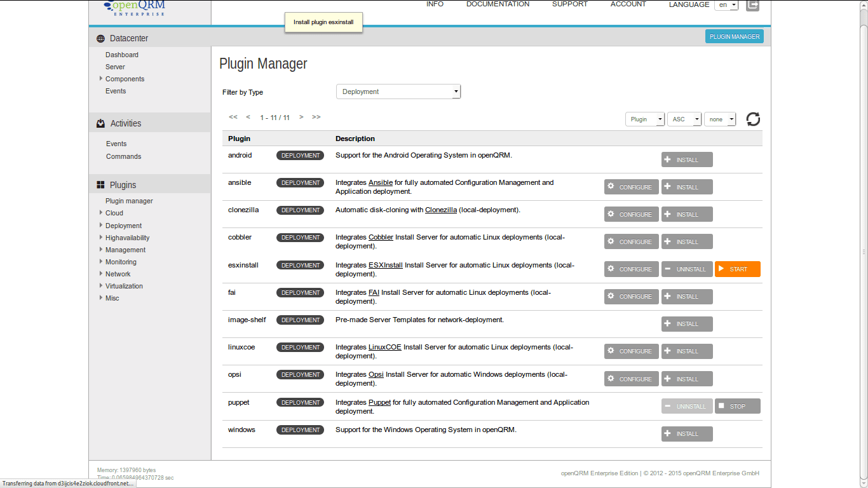Click the Description column header
The height and width of the screenshot is (488, 868).
[x=355, y=139]
